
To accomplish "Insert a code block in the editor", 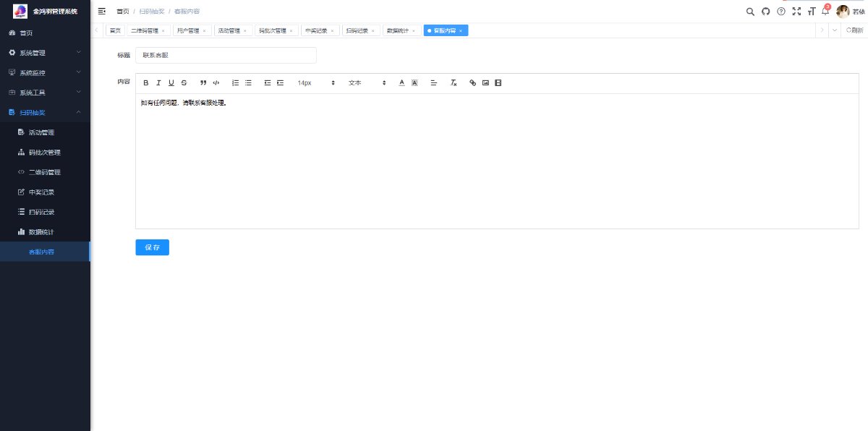I will (216, 83).
